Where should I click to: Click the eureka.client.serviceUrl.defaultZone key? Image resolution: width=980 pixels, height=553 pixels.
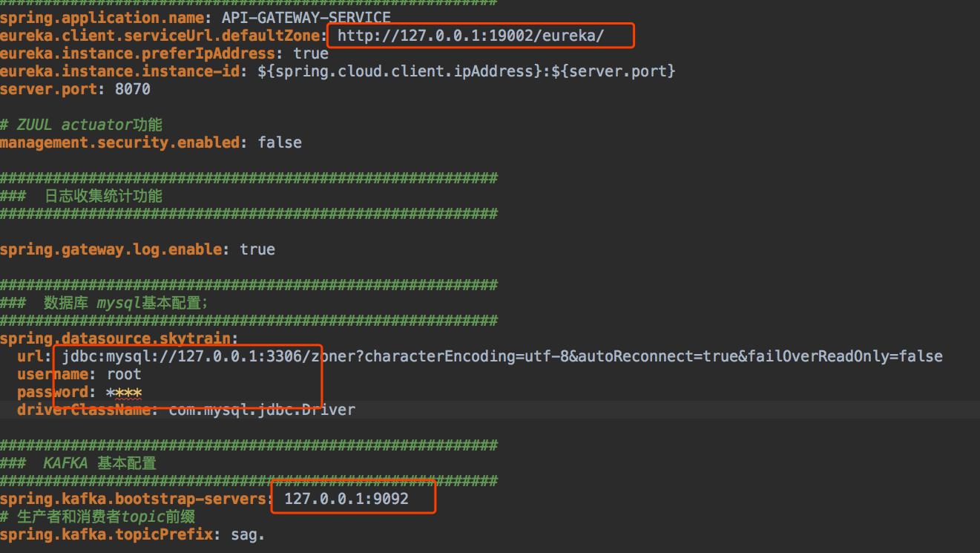(160, 36)
